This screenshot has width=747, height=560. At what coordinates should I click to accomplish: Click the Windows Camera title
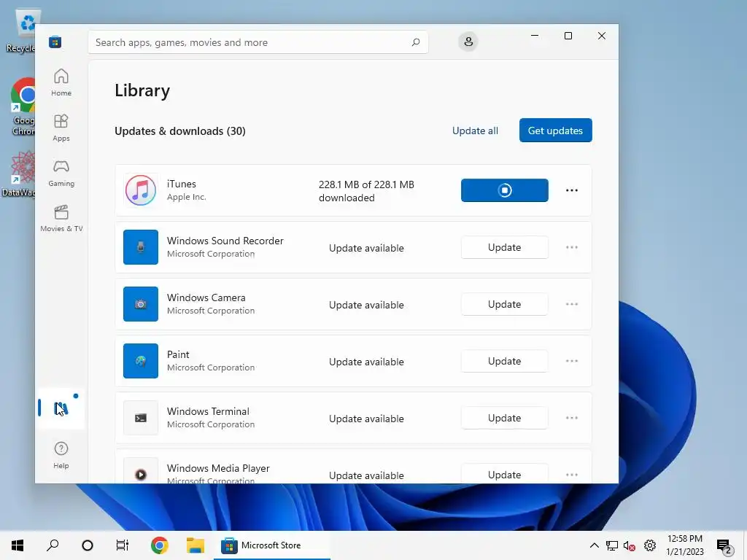click(x=206, y=297)
